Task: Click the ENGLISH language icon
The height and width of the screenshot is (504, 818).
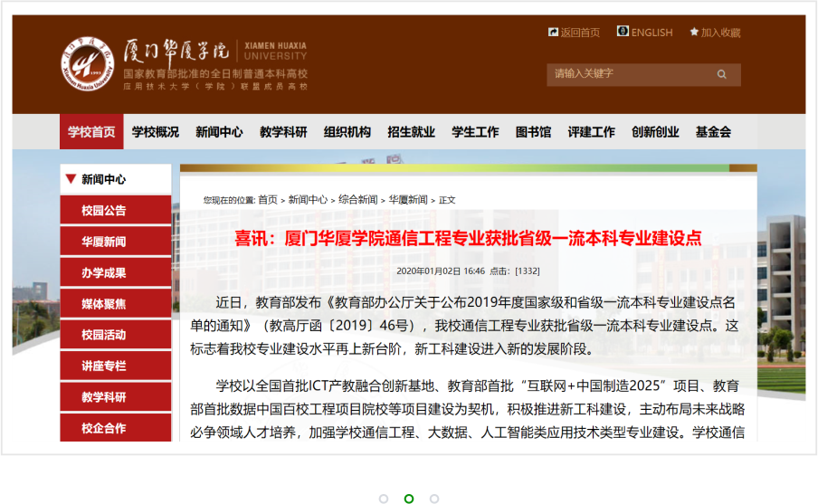Action: point(623,32)
